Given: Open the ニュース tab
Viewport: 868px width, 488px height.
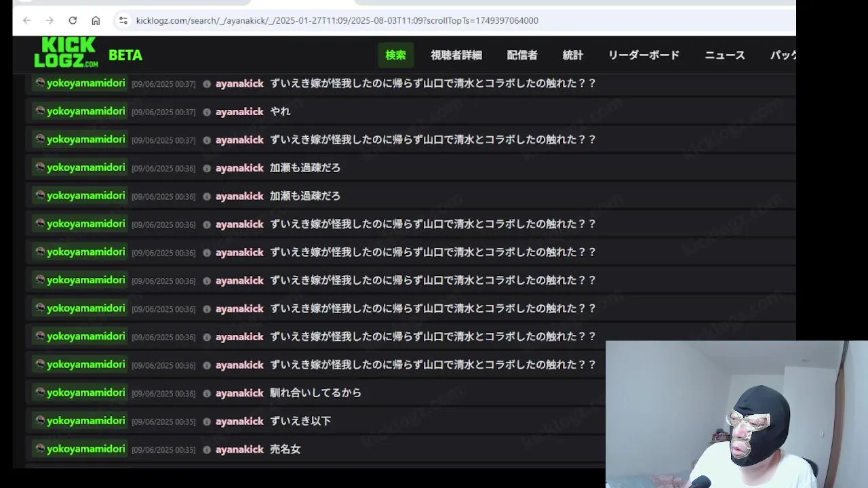Looking at the screenshot, I should pos(724,55).
